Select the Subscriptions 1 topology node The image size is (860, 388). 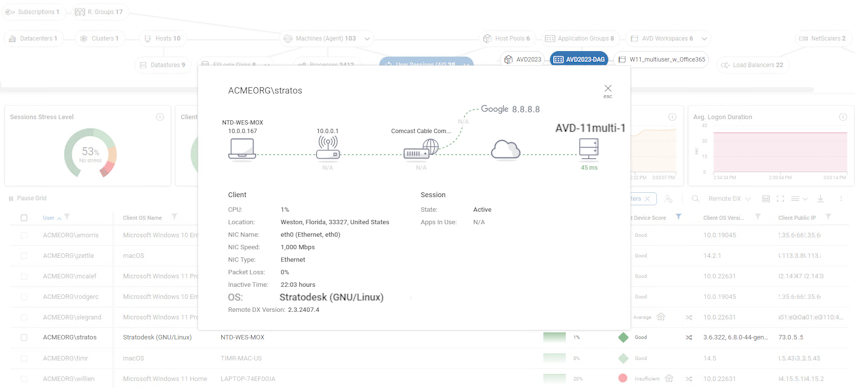tap(35, 12)
